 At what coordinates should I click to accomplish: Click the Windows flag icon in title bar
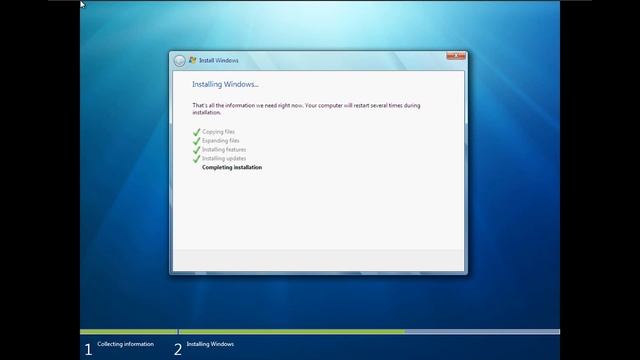193,60
